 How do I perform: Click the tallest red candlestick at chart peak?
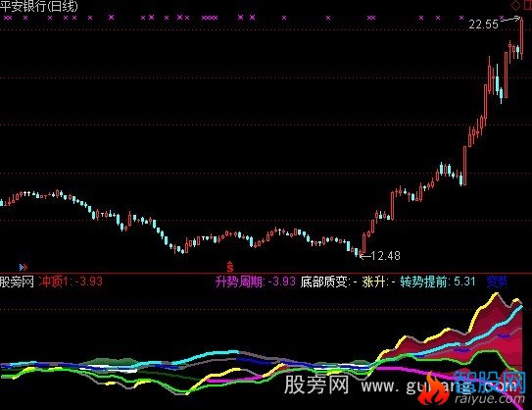coord(521,38)
